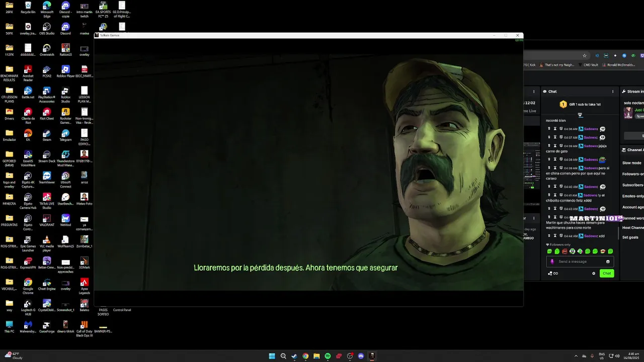
Task: Open the PCSX2 emulator shortcut
Action: pyautogui.click(x=46, y=71)
